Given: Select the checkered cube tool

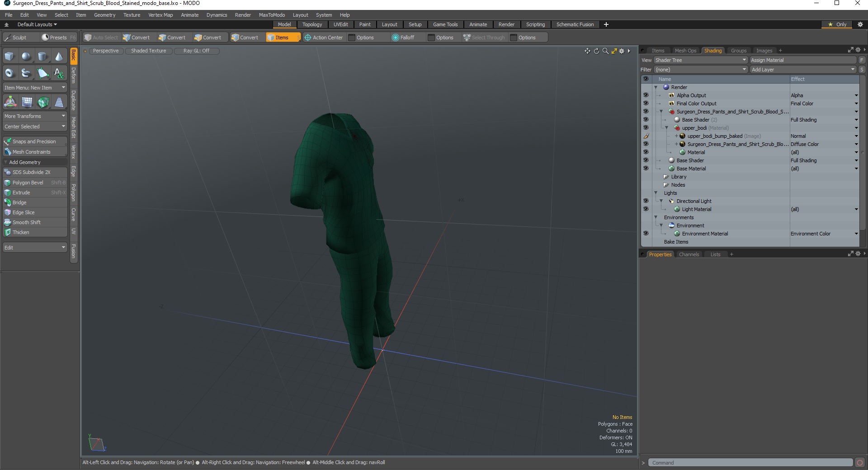Looking at the screenshot, I should [x=42, y=102].
